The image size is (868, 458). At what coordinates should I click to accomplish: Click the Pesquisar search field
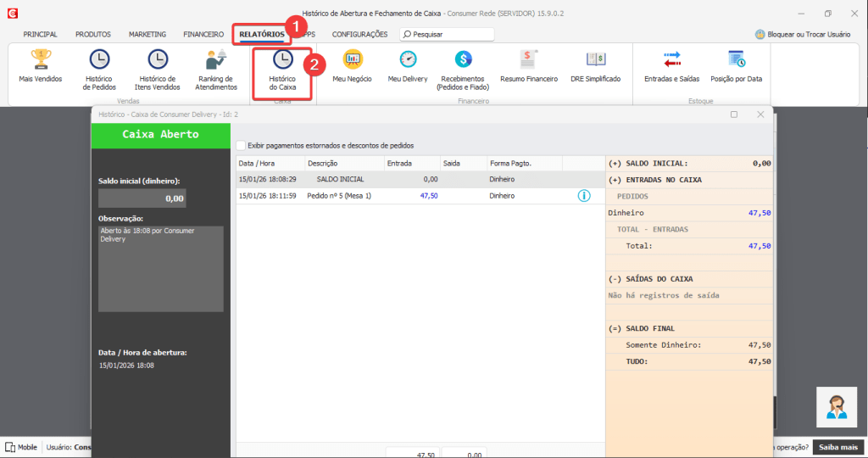(451, 35)
